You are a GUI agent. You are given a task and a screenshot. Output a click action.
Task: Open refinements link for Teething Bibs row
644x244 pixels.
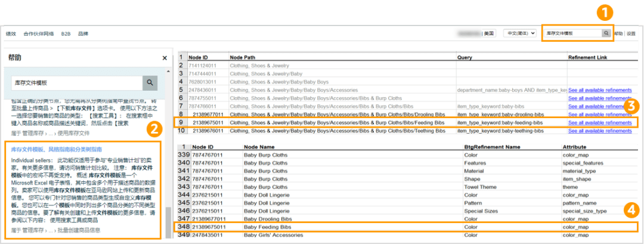coord(599,130)
